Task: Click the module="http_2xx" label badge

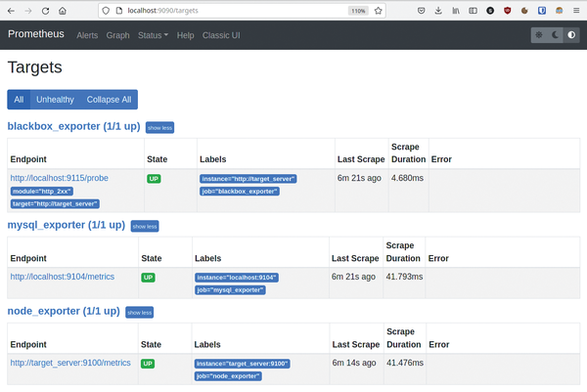Action: pyautogui.click(x=41, y=192)
